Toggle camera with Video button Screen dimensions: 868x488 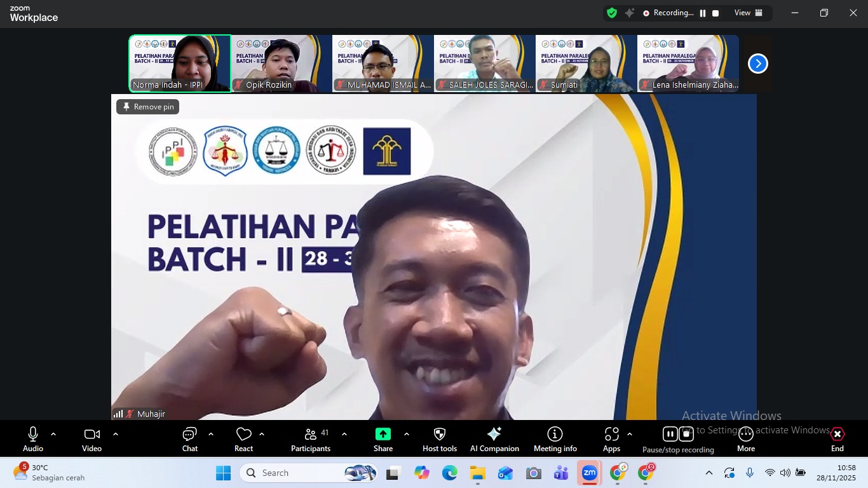92,439
